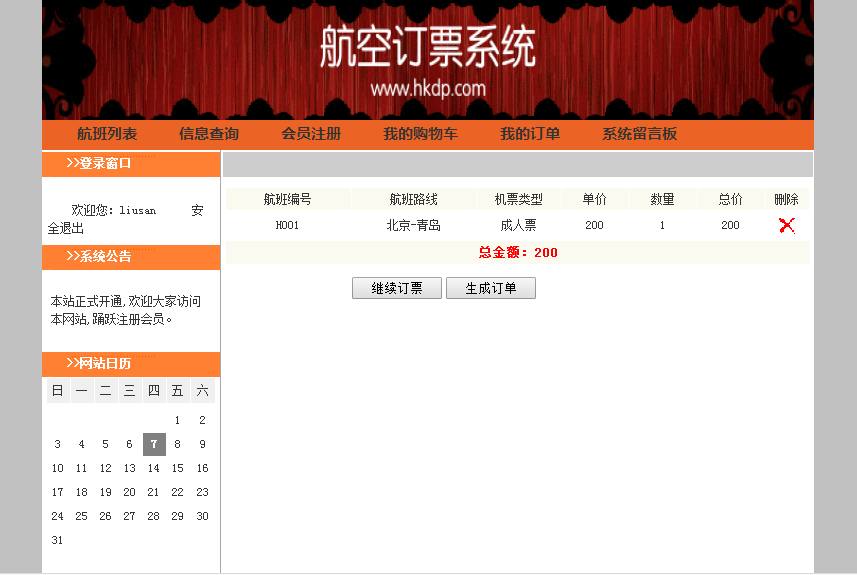Image resolution: width=857 pixels, height=575 pixels.
Task: Click the 删除 column header
Action: (786, 200)
